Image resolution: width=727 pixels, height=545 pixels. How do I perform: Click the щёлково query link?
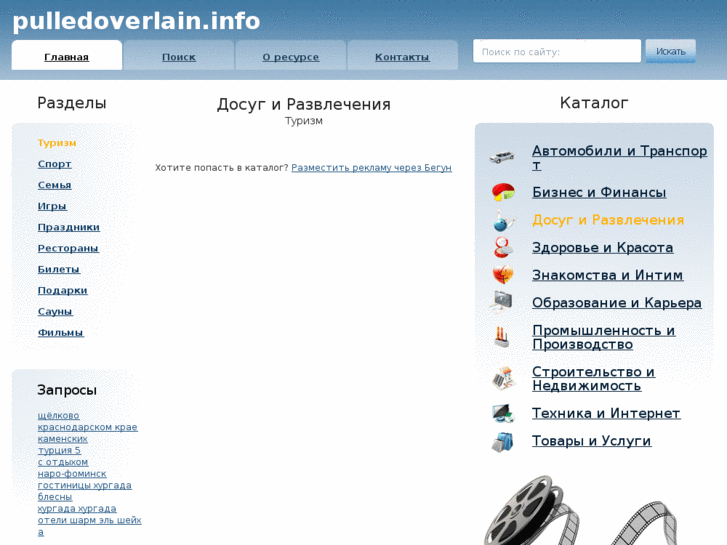coord(58,415)
